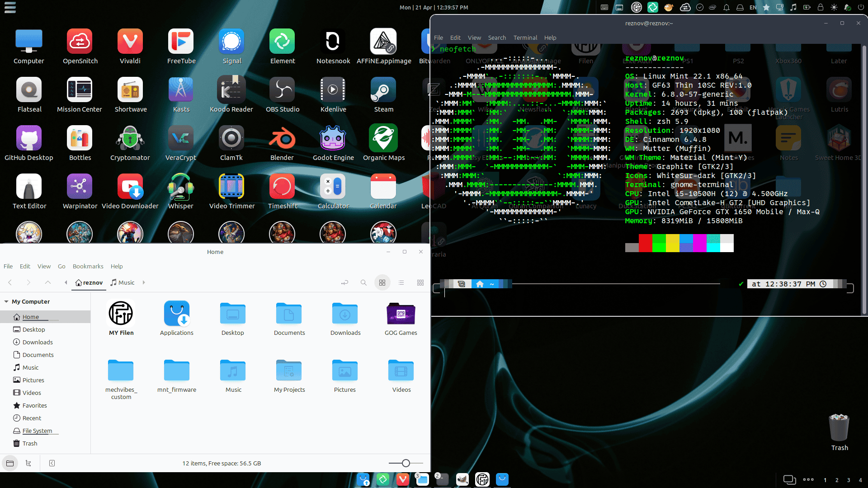Switch to workspace 2 in the bottom panel

tap(837, 480)
